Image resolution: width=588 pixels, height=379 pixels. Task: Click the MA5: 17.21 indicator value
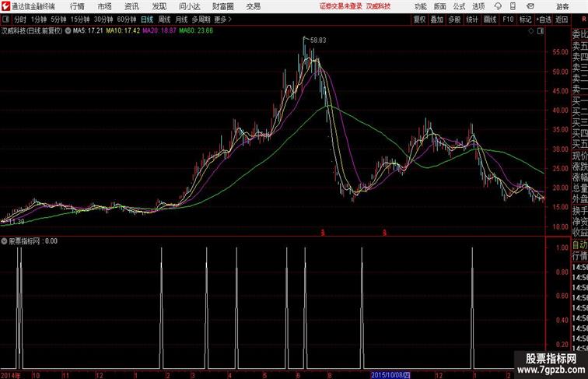[88, 31]
